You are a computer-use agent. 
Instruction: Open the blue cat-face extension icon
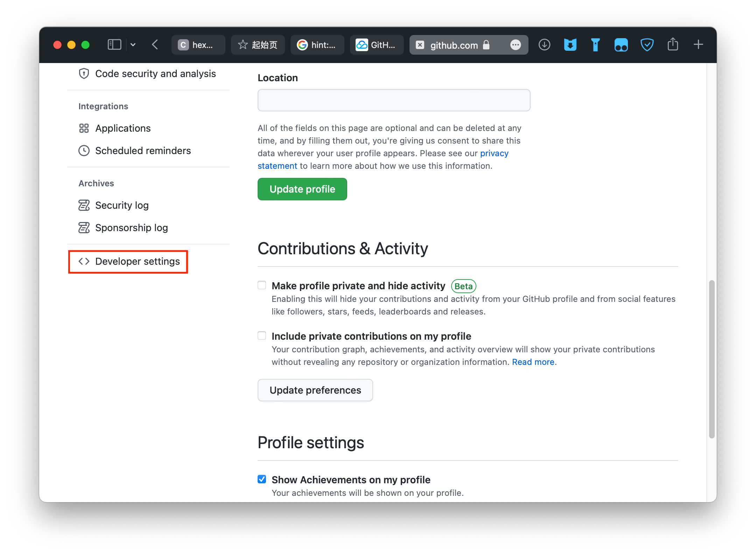[x=570, y=45]
